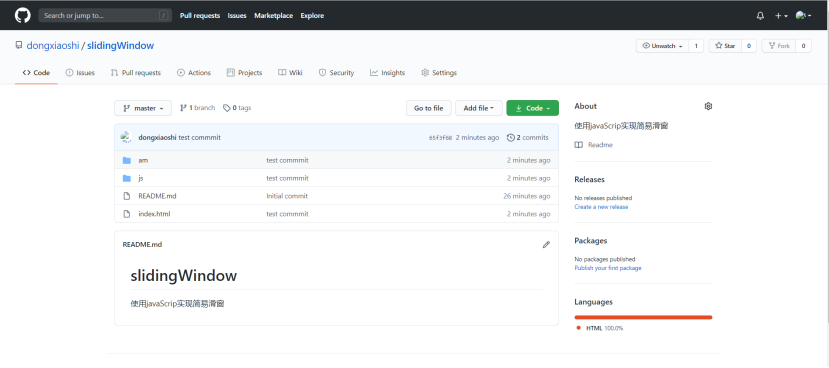This screenshot has width=829, height=368.
Task: Open the index.html file
Action: coord(154,214)
